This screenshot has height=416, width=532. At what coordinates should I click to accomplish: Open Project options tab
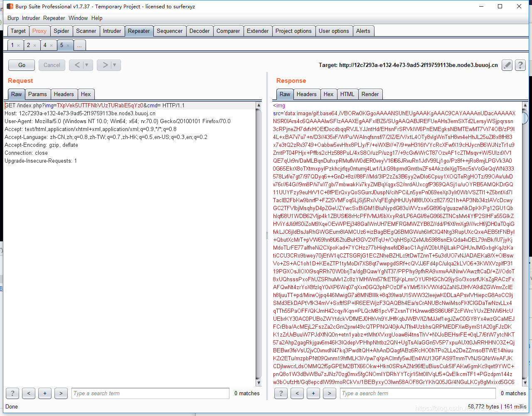coord(293,31)
